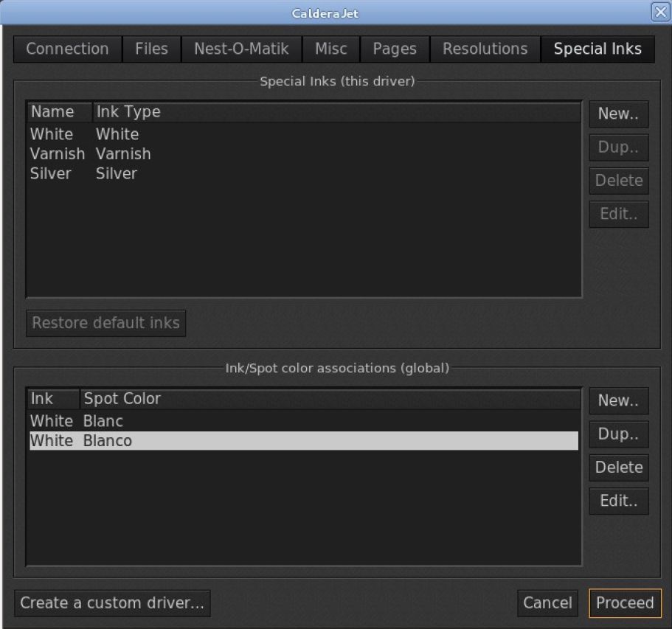The height and width of the screenshot is (629, 672).
Task: Switch to the Resolutions tab
Action: (x=485, y=49)
